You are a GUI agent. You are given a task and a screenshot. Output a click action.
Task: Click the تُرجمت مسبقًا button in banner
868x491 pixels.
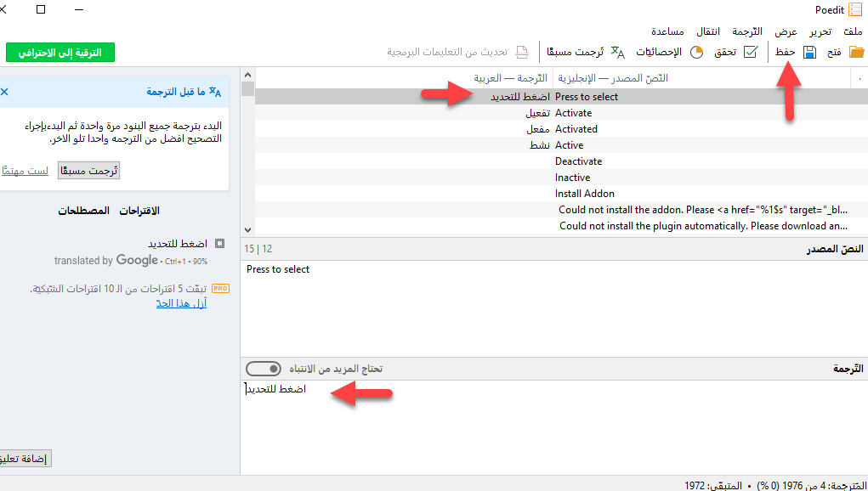pyautogui.click(x=88, y=170)
